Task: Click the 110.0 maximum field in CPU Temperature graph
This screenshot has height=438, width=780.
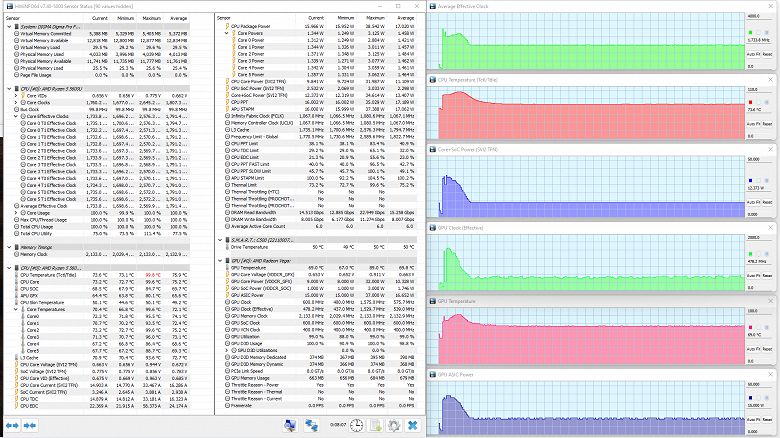Action: pos(760,90)
